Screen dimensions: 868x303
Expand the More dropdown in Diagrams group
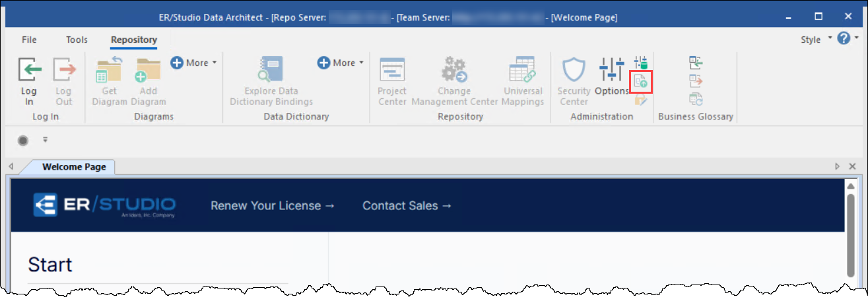point(194,63)
